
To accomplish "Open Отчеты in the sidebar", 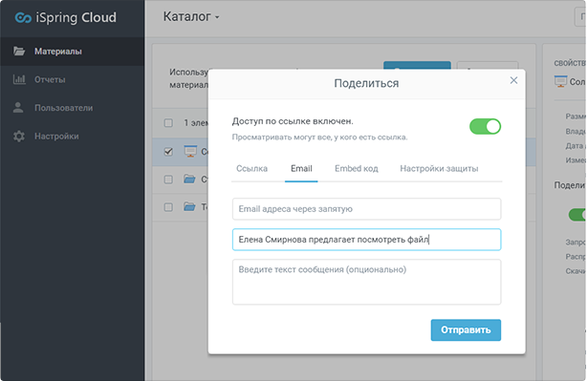I will pyautogui.click(x=72, y=79).
